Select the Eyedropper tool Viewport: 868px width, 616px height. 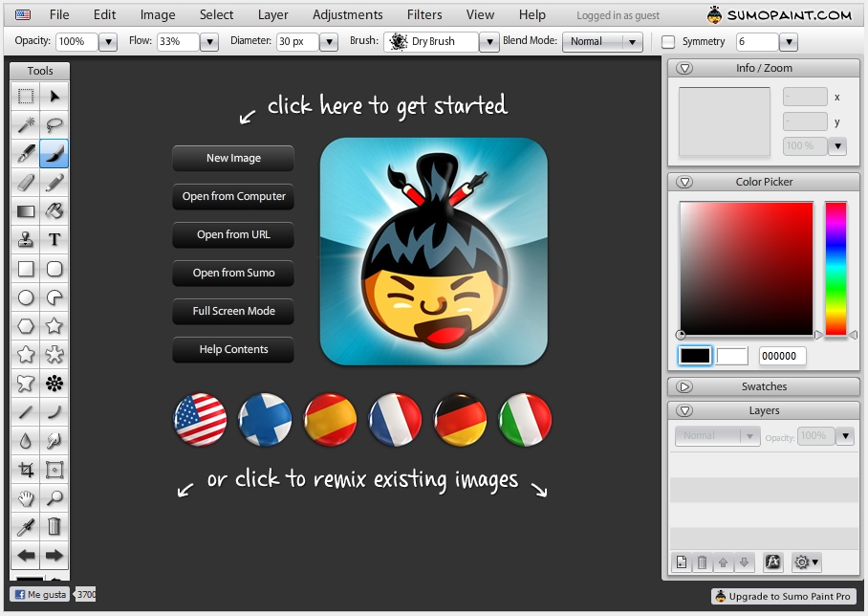26,525
